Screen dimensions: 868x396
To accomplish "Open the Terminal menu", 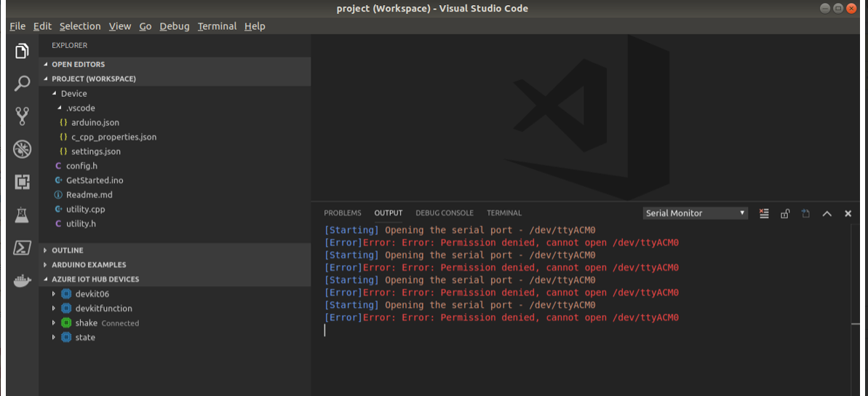I will pyautogui.click(x=217, y=26).
